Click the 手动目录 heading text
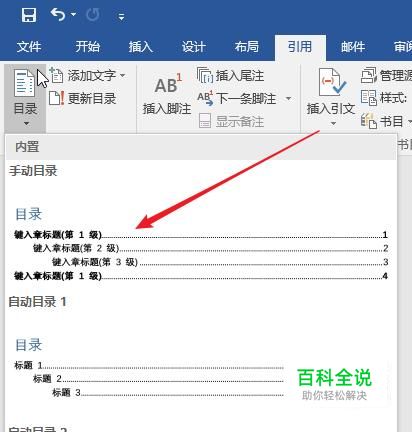 pyautogui.click(x=33, y=171)
